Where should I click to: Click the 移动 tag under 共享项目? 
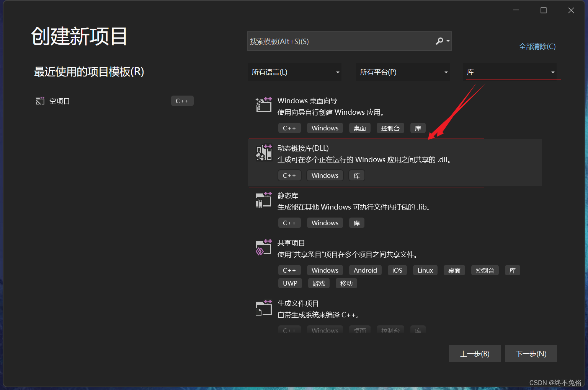click(346, 283)
